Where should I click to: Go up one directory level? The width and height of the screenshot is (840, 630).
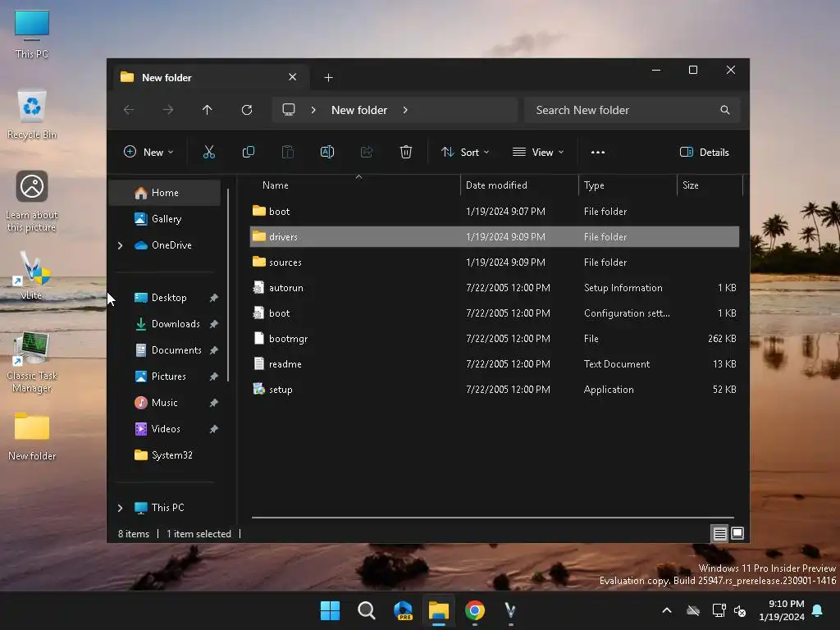(x=207, y=110)
